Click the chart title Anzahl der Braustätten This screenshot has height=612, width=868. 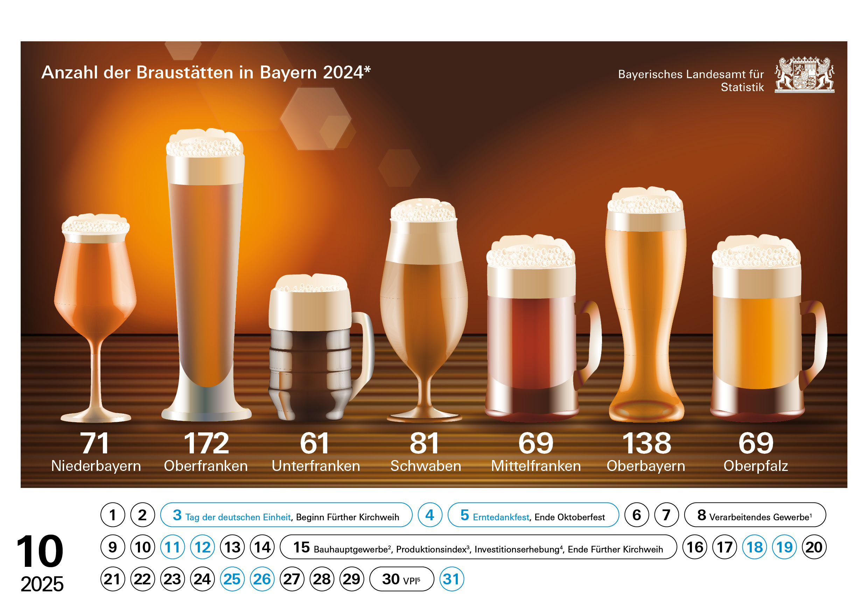[206, 72]
